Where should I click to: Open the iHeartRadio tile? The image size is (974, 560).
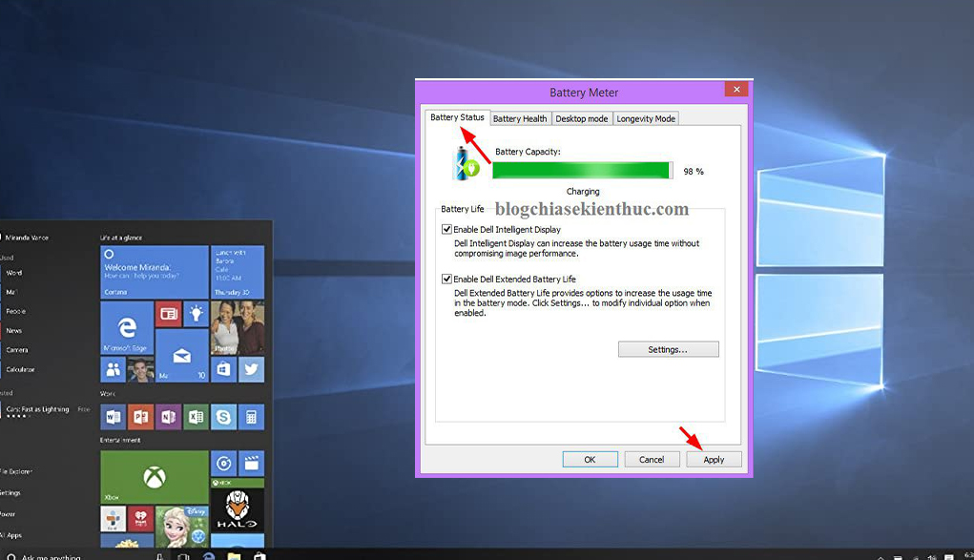tap(140, 518)
